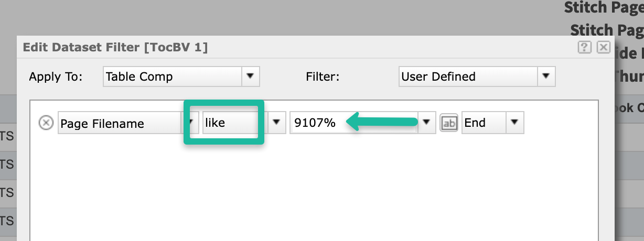Click the 'ab' value type icon
Viewport: 644px width, 241px height.
pyautogui.click(x=449, y=123)
